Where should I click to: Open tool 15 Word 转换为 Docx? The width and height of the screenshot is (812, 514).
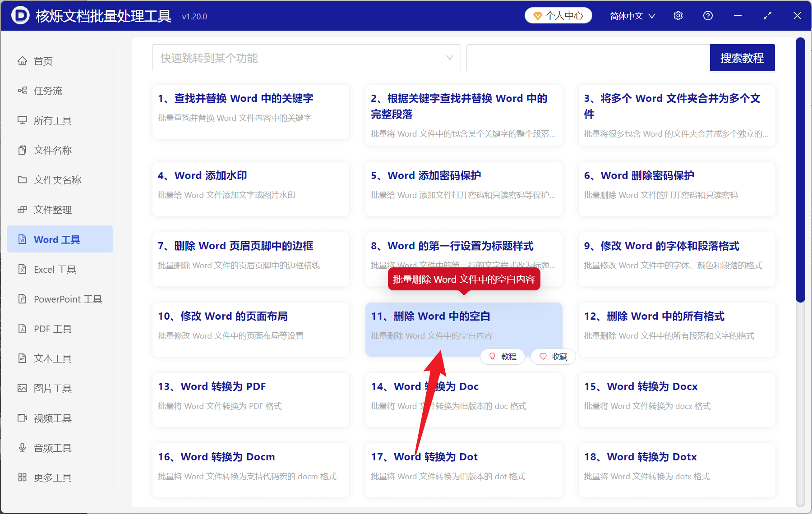tap(677, 400)
